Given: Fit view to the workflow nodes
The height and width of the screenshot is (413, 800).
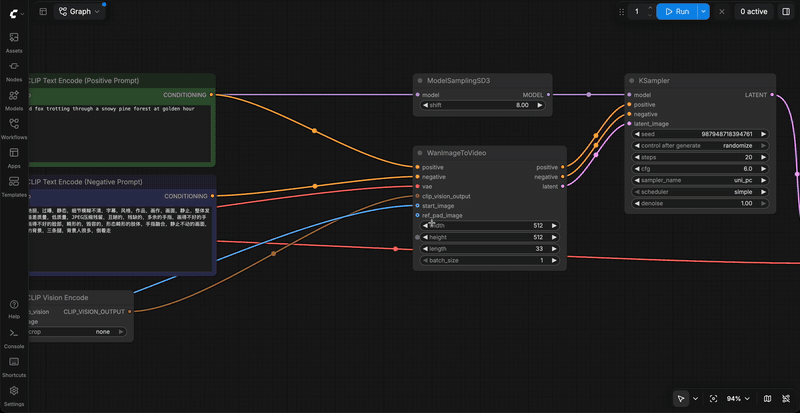Looking at the screenshot, I should 713,398.
